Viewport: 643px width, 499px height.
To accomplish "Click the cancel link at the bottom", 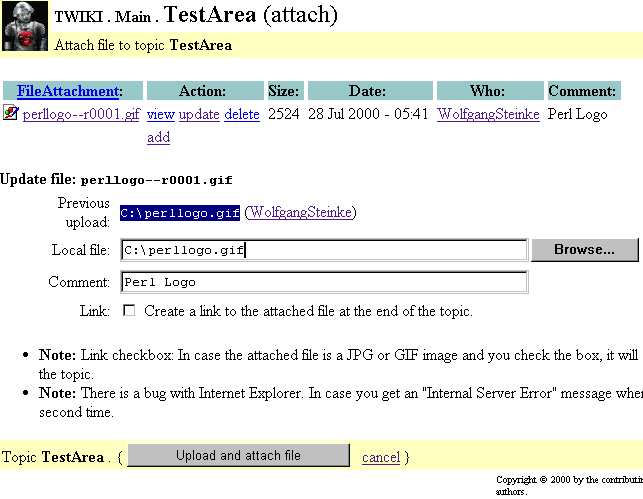I will click(x=380, y=457).
